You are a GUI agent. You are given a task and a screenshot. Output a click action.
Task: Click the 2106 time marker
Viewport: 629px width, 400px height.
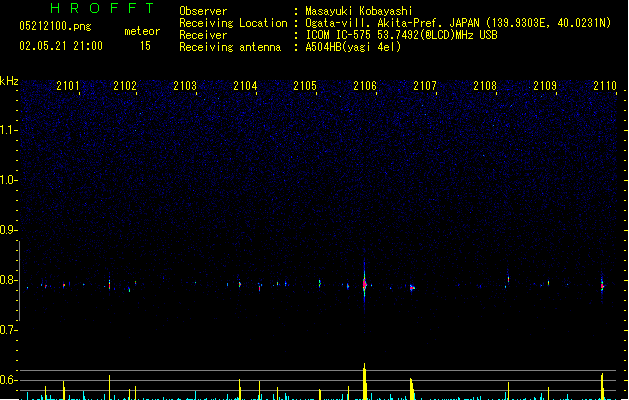coord(365,86)
